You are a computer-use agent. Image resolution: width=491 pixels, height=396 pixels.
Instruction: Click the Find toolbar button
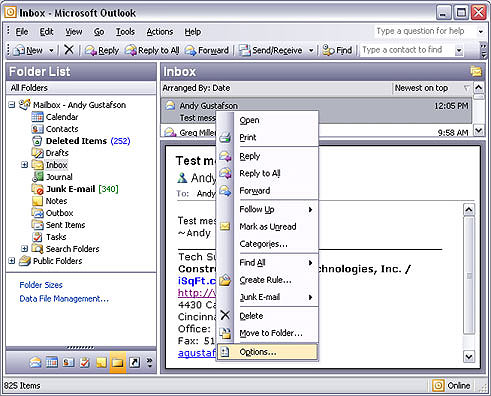[337, 50]
